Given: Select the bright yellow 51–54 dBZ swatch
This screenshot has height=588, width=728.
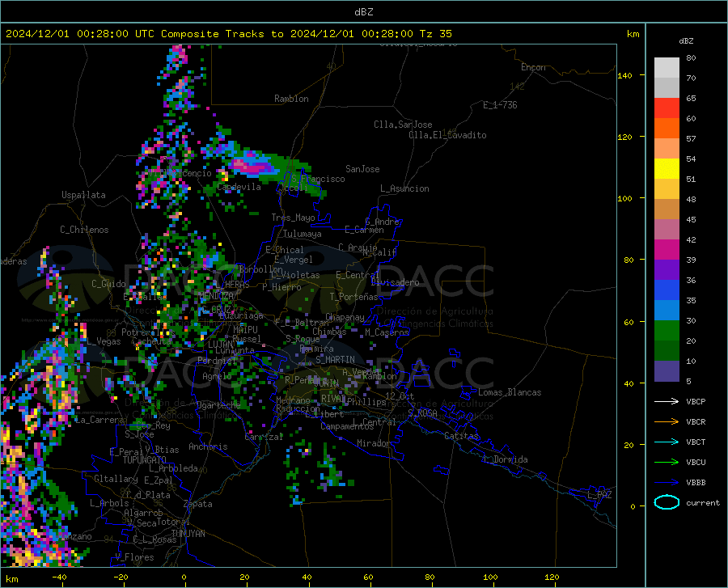Looking at the screenshot, I should pyautogui.click(x=667, y=169).
